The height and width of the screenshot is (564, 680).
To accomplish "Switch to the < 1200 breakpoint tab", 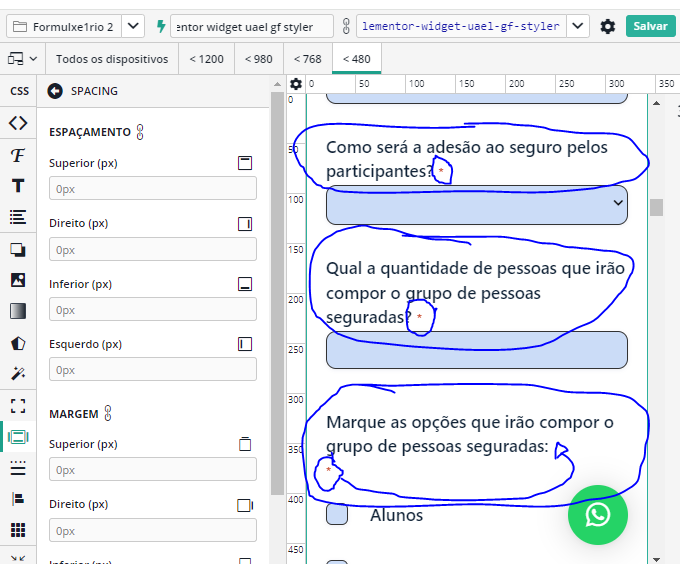I will click(x=206, y=59).
